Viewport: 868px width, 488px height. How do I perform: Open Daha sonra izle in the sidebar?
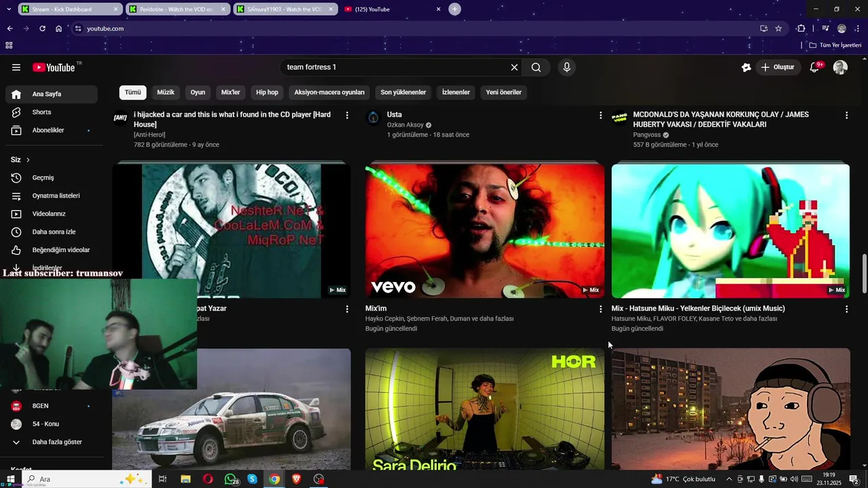tap(52, 232)
